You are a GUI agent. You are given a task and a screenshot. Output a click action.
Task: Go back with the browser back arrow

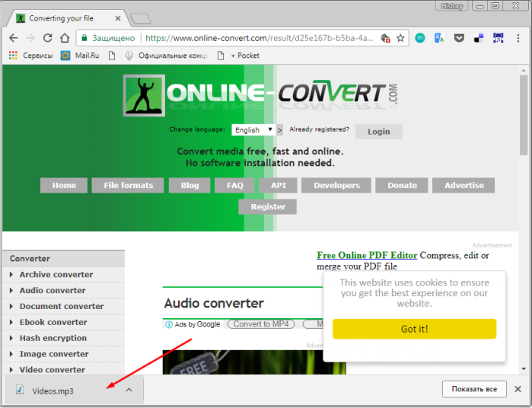[x=13, y=38]
